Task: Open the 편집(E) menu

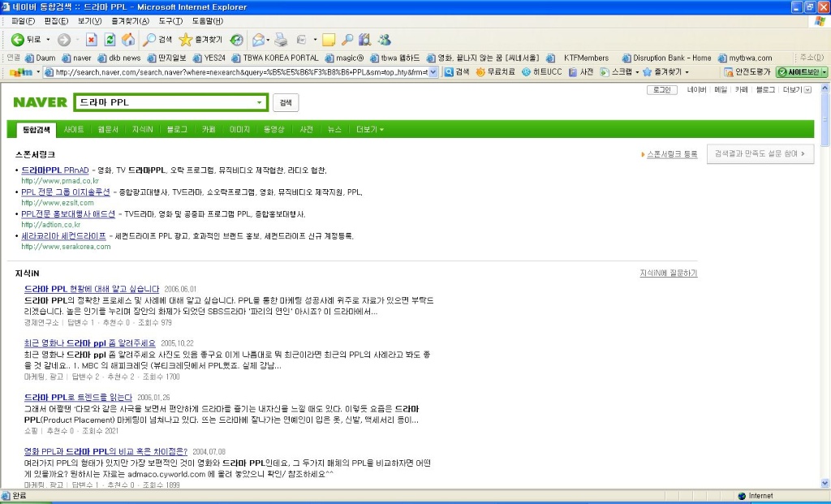Action: pyautogui.click(x=56, y=21)
